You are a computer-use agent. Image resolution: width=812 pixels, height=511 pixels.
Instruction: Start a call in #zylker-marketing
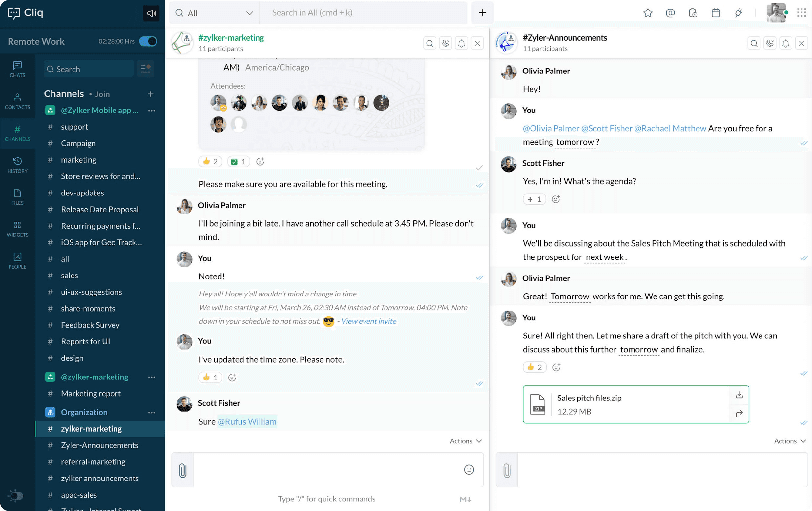pos(446,43)
